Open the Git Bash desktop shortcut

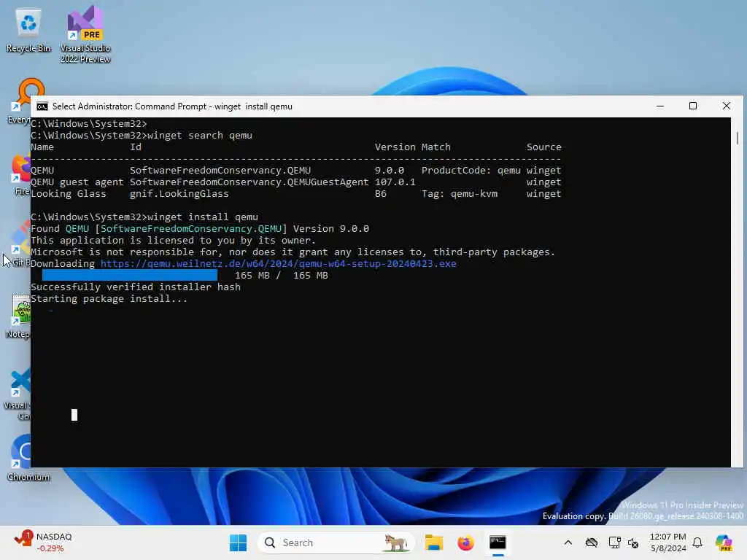click(19, 244)
